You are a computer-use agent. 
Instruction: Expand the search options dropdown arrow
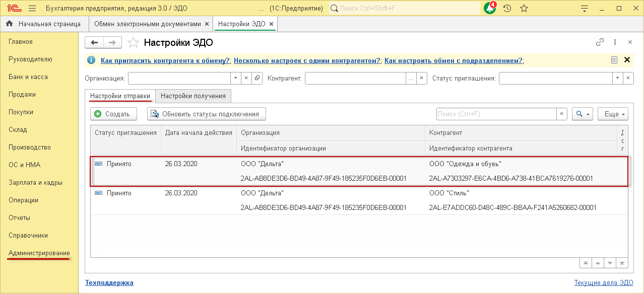[x=588, y=114]
